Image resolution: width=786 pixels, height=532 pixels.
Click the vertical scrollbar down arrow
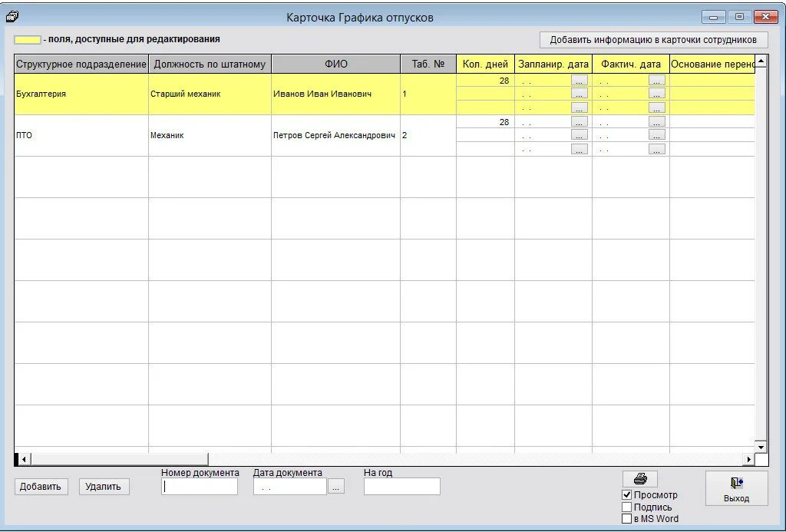tap(761, 447)
